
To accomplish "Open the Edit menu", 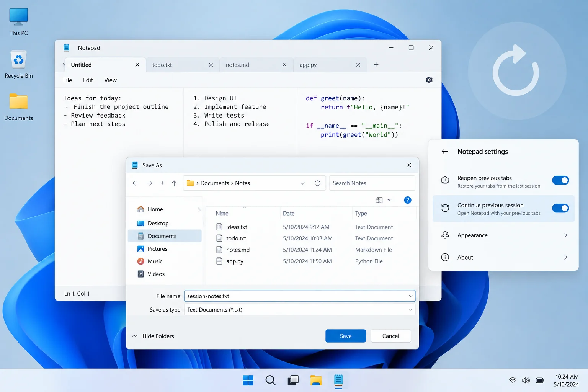I will (x=88, y=80).
